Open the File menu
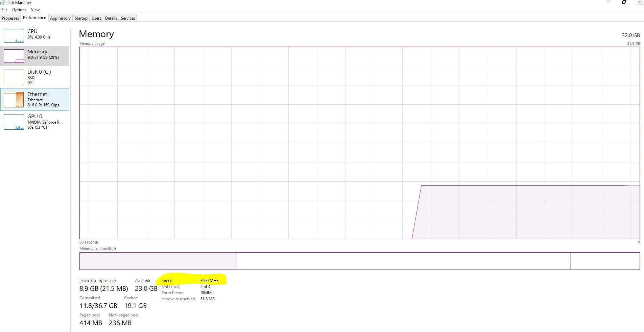This screenshot has width=644, height=332. coord(4,10)
